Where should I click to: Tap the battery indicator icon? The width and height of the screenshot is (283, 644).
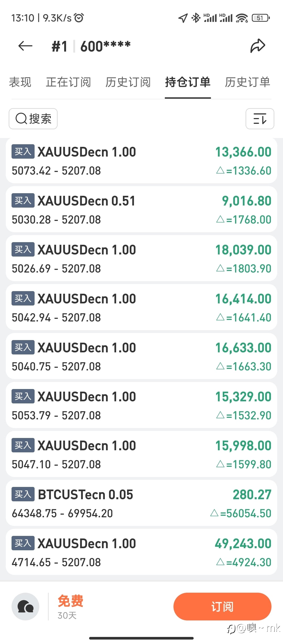pos(260,18)
